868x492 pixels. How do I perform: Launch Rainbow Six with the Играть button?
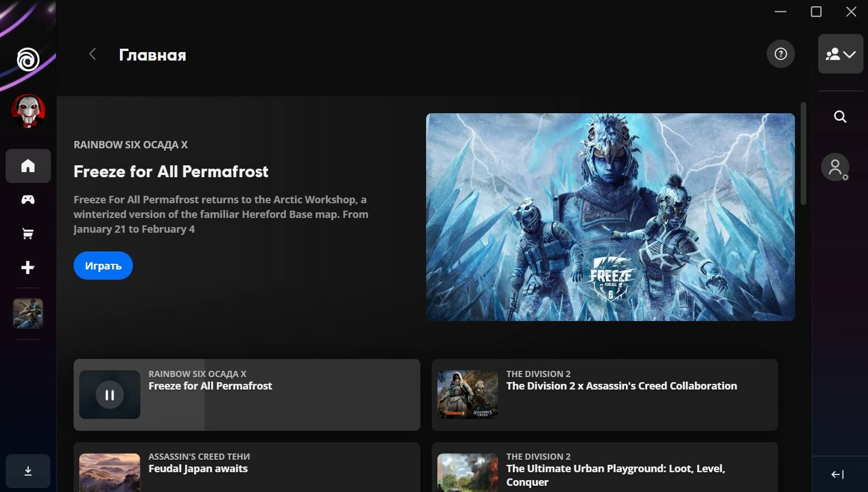(x=103, y=265)
